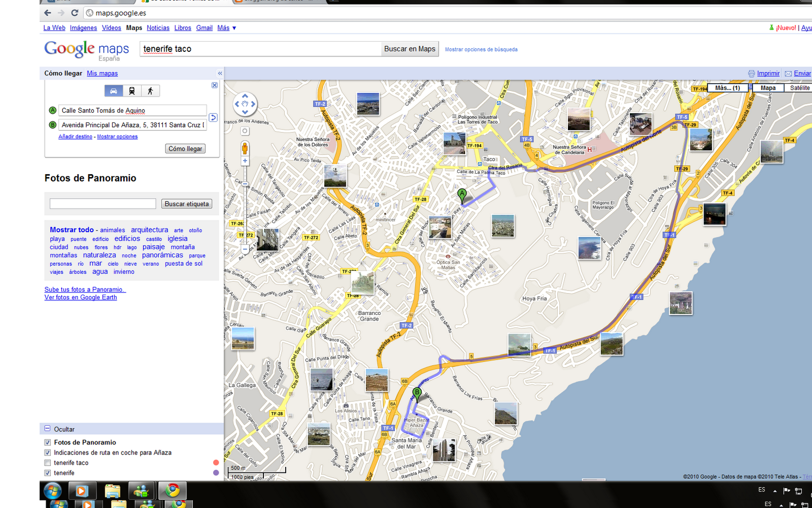The width and height of the screenshot is (812, 508).
Task: Go back with browser back arrow
Action: tap(48, 13)
